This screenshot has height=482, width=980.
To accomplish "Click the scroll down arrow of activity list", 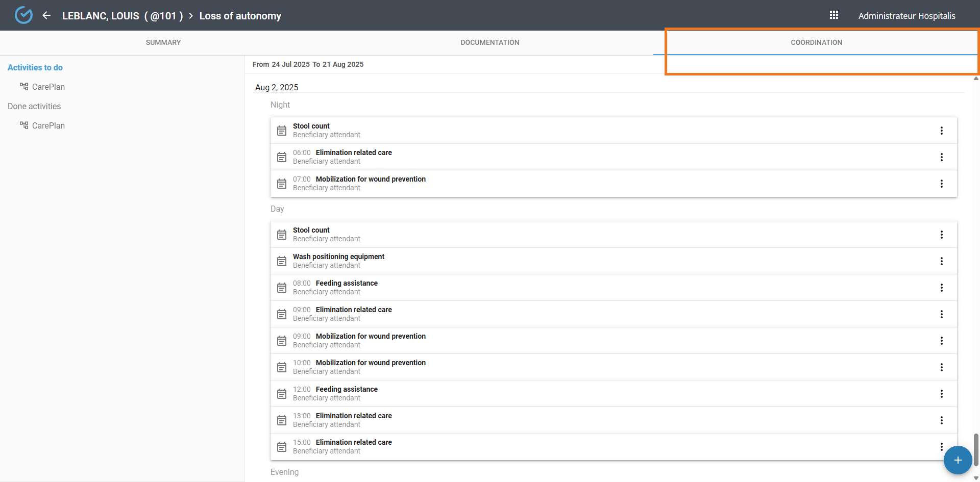I will (976, 478).
